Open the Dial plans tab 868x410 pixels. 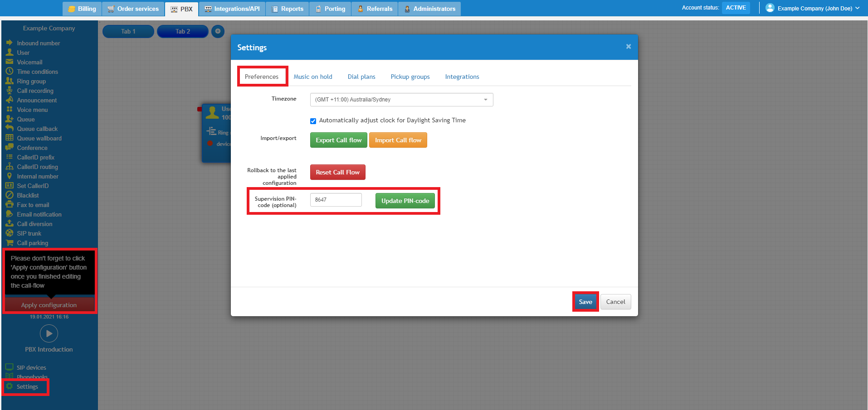point(361,77)
